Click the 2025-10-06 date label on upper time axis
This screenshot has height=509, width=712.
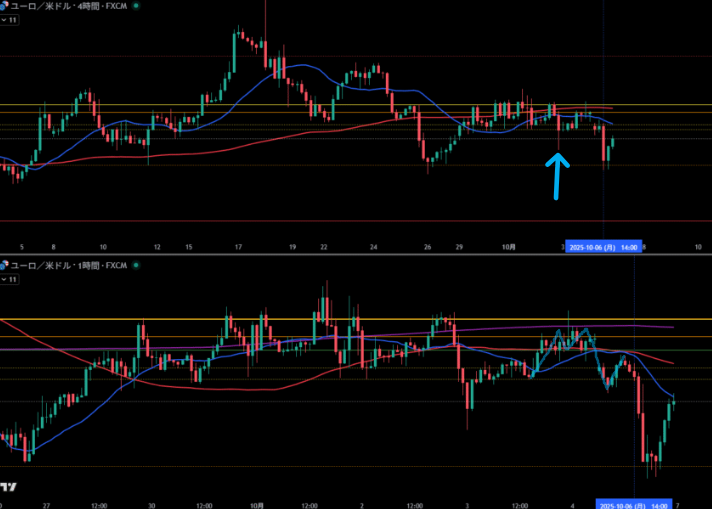point(604,246)
